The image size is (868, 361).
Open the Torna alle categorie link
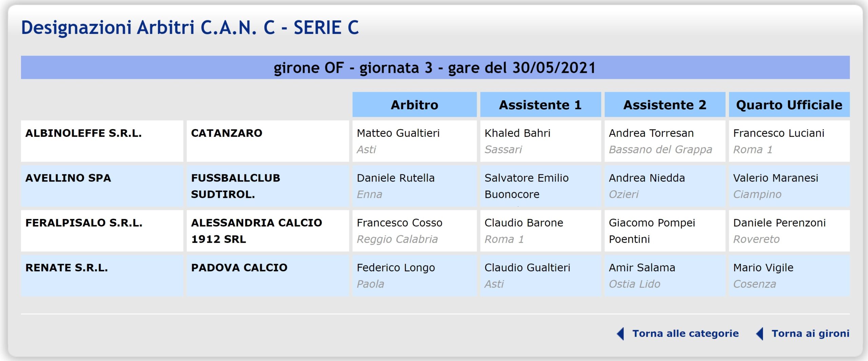(685, 334)
